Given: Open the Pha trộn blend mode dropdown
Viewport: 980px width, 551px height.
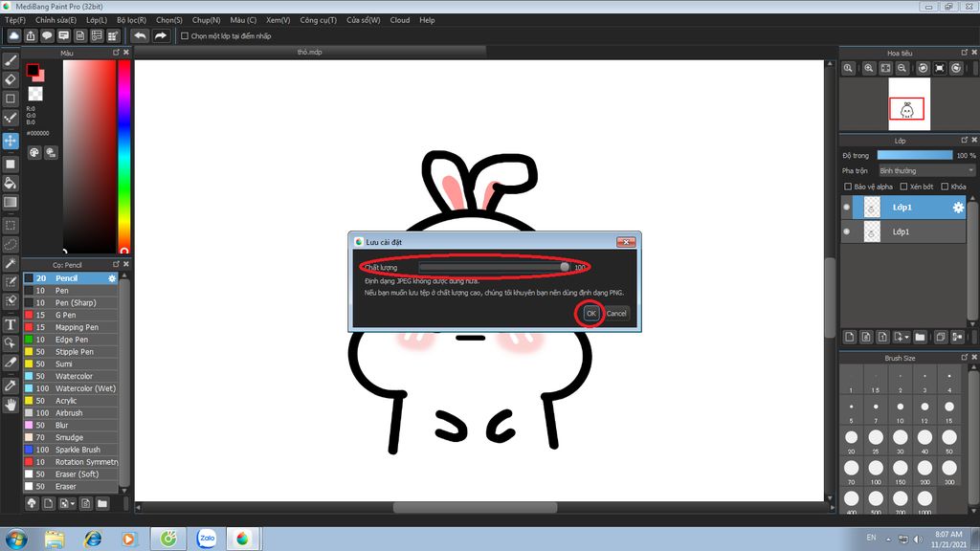Looking at the screenshot, I should coord(925,170).
